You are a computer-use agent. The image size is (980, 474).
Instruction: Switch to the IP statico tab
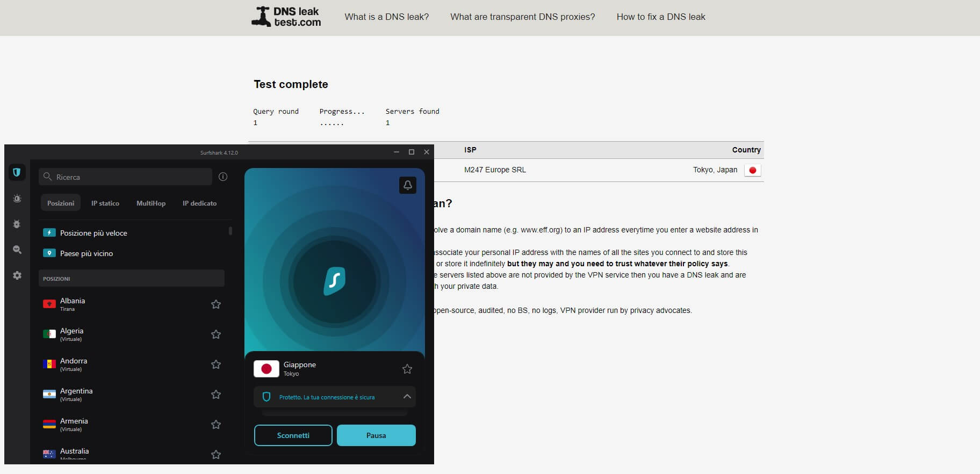click(105, 203)
